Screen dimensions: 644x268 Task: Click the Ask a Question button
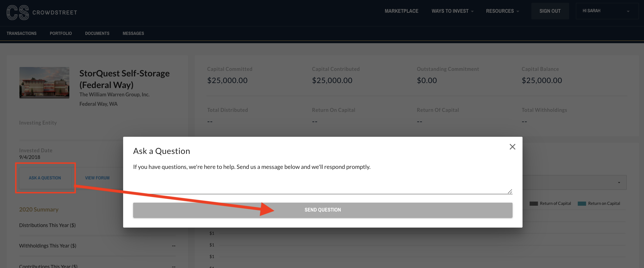point(45,178)
